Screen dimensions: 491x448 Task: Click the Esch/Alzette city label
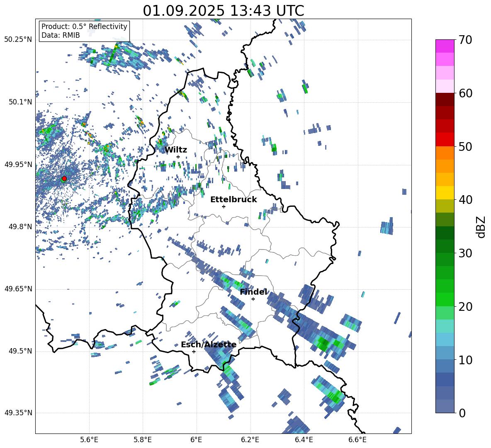[x=209, y=345]
